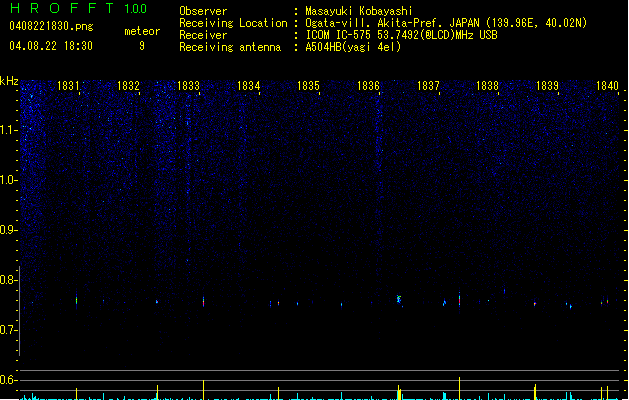Screen dimensions: 629x400
Task: Click the receiving location Ogata-vill. Akita-Pref. text
Action: coord(375,23)
